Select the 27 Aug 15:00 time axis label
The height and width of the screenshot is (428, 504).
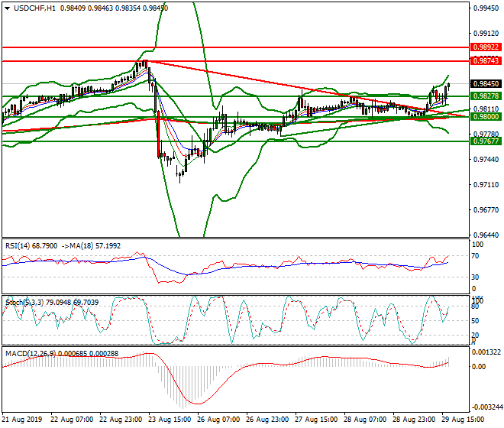316,420
